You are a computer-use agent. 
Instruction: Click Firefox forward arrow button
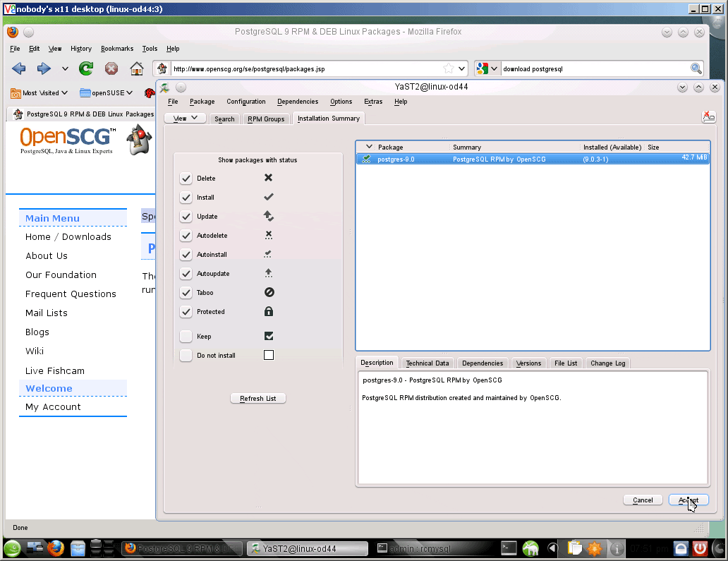44,68
